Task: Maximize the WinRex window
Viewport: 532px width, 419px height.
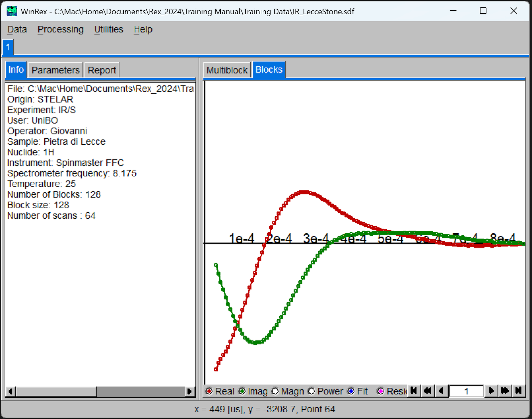Action: click(483, 11)
